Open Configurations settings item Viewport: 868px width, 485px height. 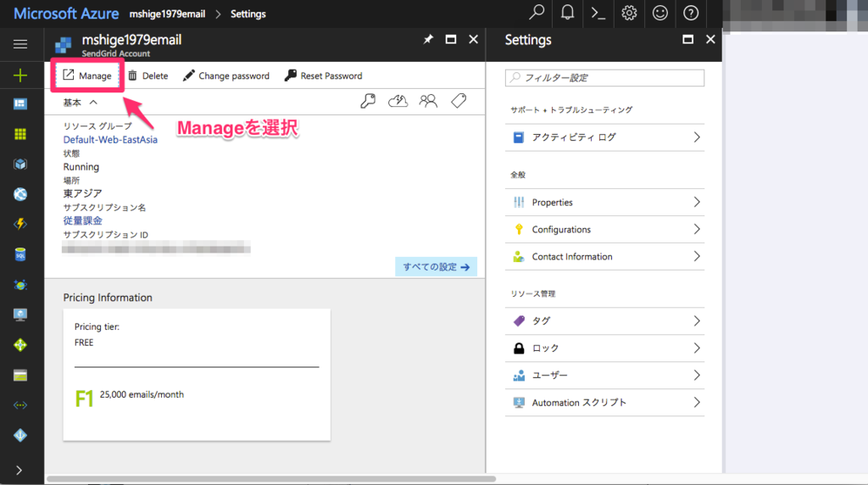tap(604, 229)
